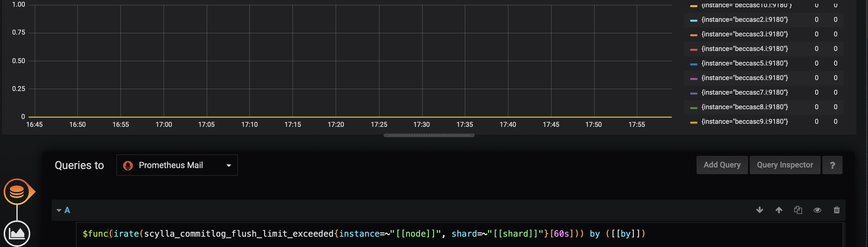Click the 0.50 y-axis label
This screenshot has height=247, width=868.
pyautogui.click(x=19, y=61)
